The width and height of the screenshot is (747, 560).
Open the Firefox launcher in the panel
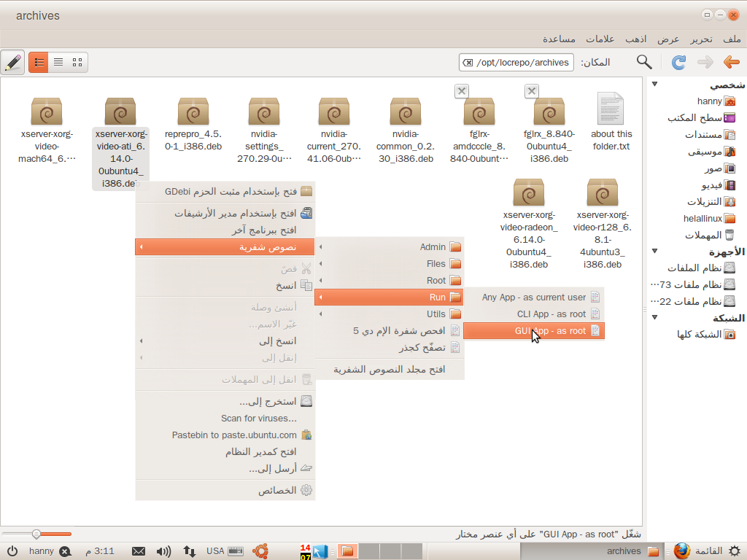[x=681, y=551]
